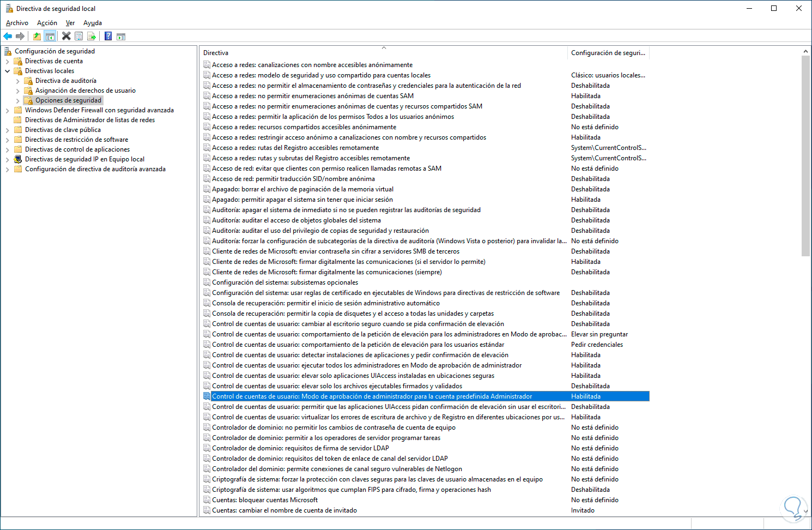The image size is (812, 530).
Task: Select 'Criptografía de sistema: usar algoritmos que cumplan FIPS'
Action: pos(352,490)
